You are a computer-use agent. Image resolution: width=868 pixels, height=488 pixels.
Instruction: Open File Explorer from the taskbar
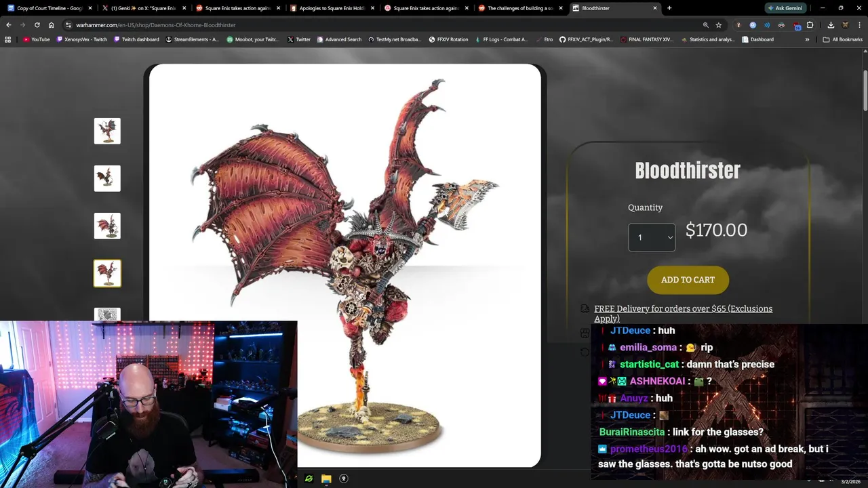[x=326, y=479]
